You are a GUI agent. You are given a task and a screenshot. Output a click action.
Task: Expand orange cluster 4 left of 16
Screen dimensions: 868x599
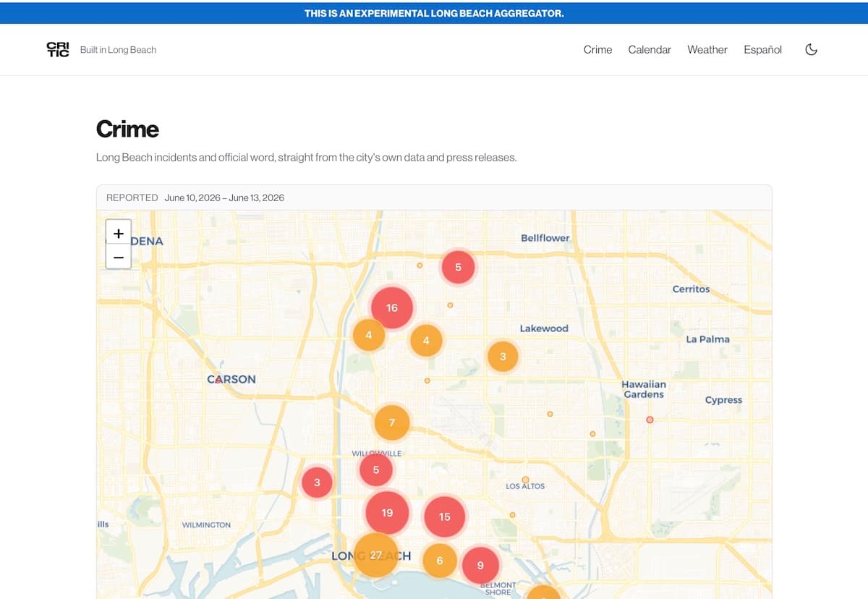(369, 335)
